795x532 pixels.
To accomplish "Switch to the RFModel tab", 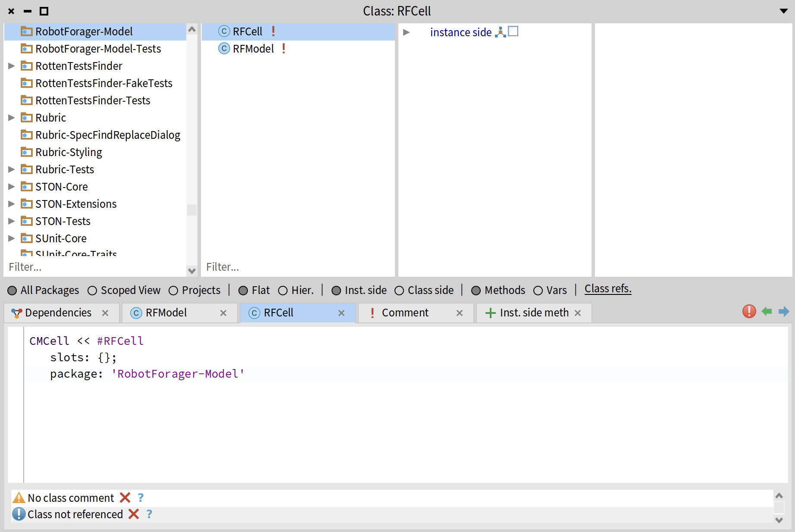I will pos(166,313).
